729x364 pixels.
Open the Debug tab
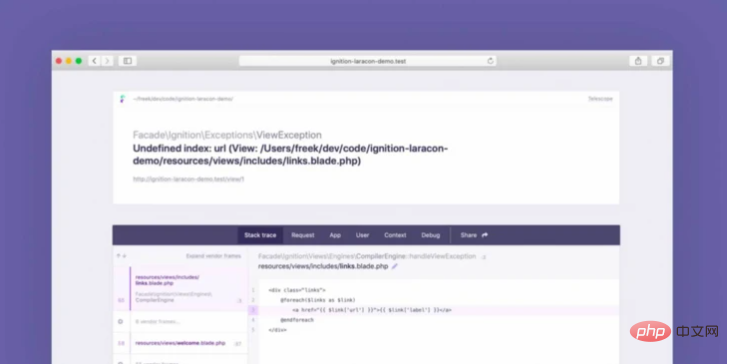coord(431,235)
